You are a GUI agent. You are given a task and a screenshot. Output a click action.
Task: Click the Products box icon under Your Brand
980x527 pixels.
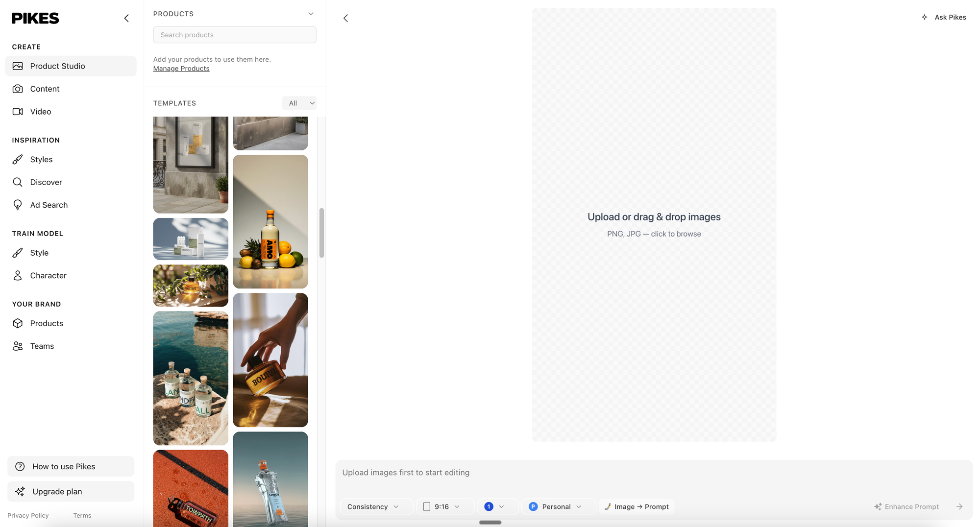point(18,323)
